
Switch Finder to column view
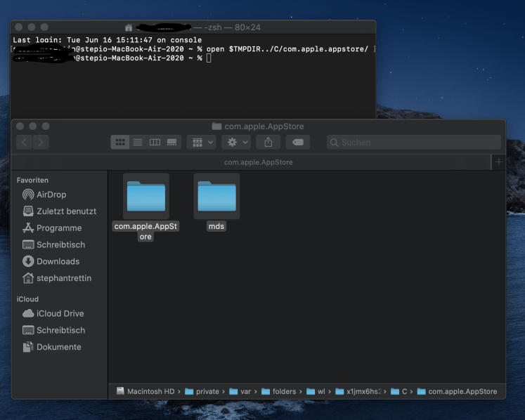[155, 142]
